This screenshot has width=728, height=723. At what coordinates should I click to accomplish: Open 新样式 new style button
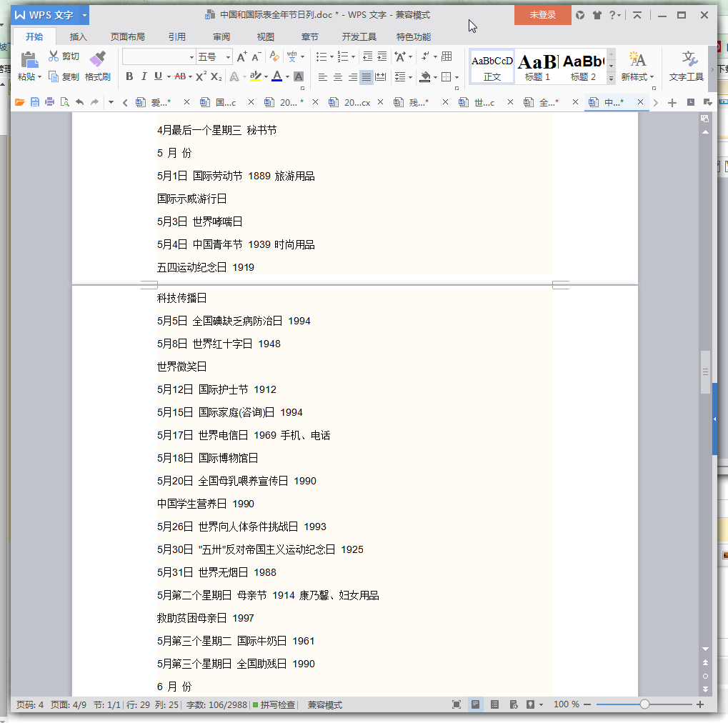coord(637,66)
